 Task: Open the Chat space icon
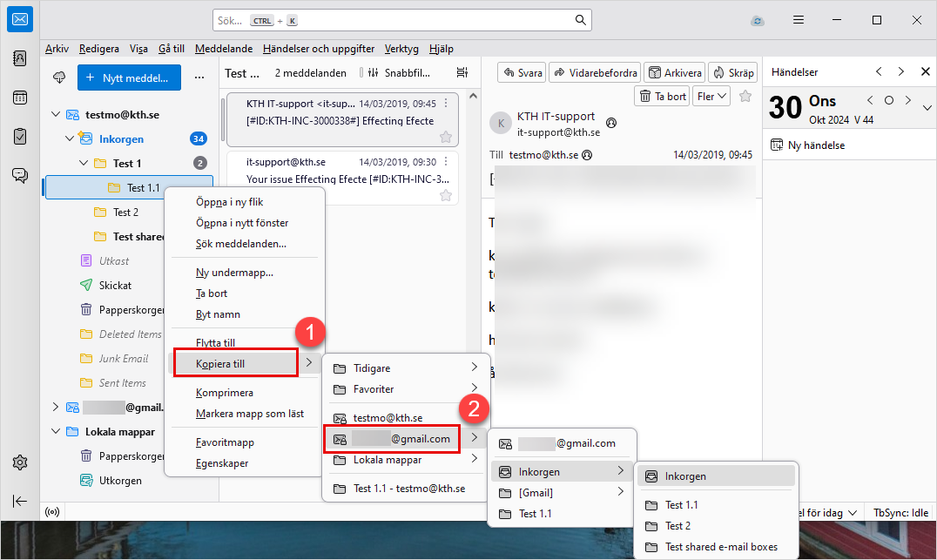point(20,175)
